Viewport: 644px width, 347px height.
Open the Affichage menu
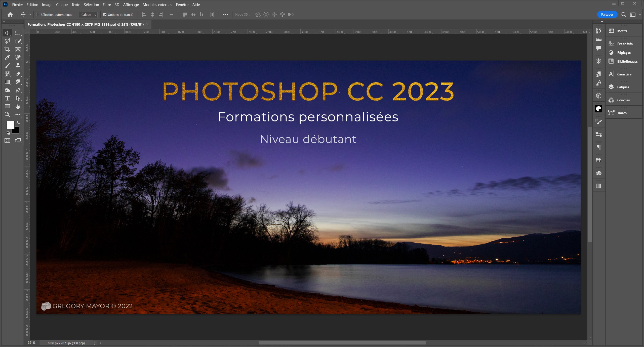131,5
